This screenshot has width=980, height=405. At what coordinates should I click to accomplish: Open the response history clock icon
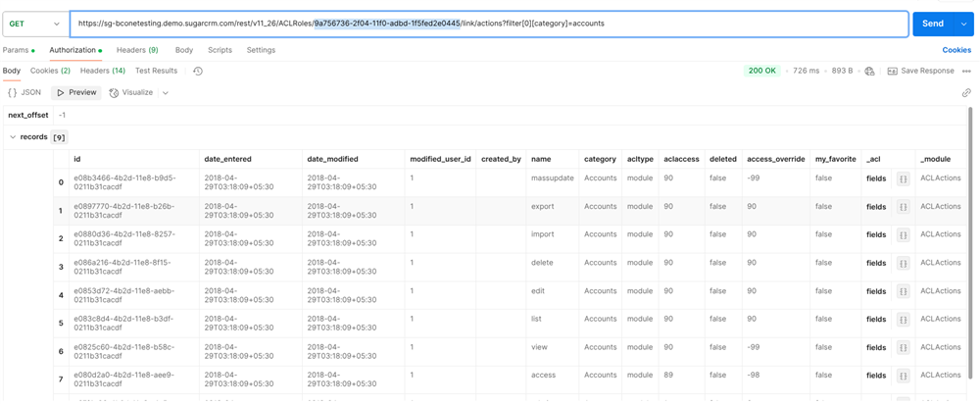(198, 71)
